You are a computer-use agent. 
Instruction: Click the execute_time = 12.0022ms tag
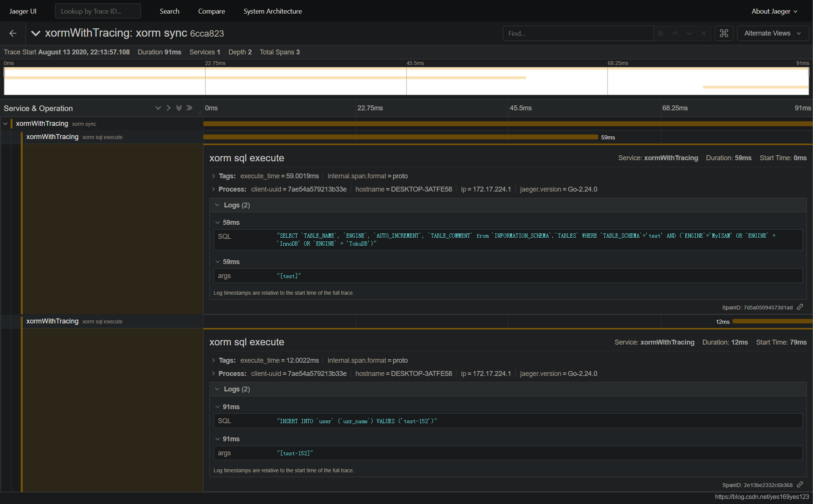coord(280,360)
